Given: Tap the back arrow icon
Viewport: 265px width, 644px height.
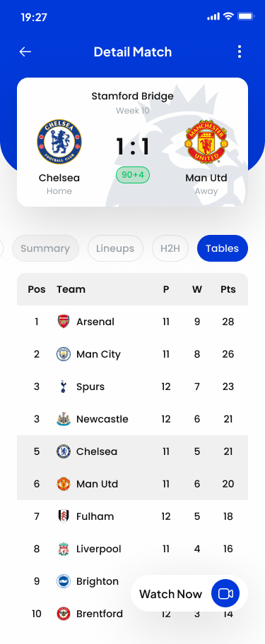Looking at the screenshot, I should 25,51.
